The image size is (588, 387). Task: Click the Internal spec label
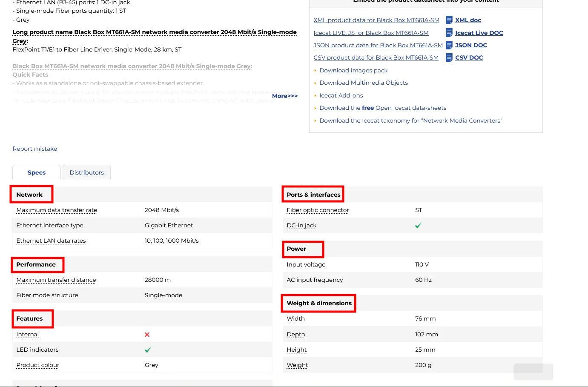[28, 335]
